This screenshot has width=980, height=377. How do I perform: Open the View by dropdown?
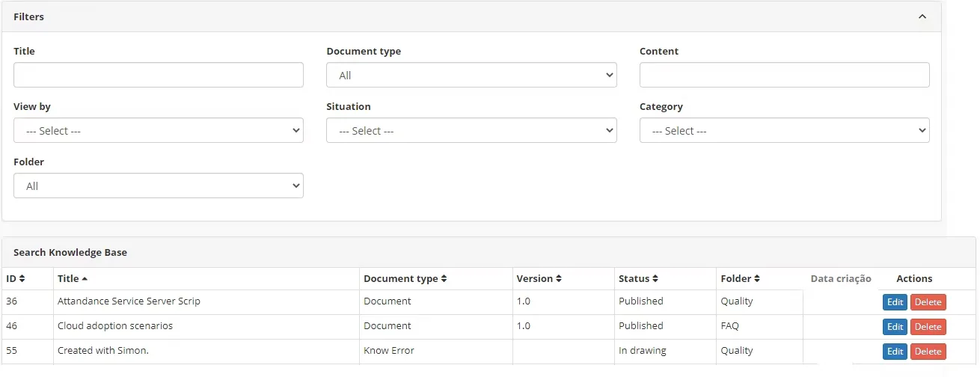tap(159, 130)
